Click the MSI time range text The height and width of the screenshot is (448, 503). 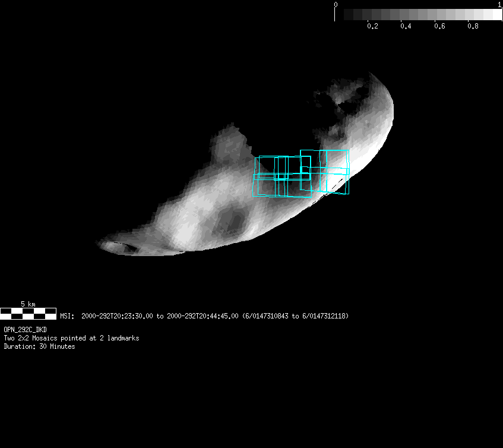point(159,316)
